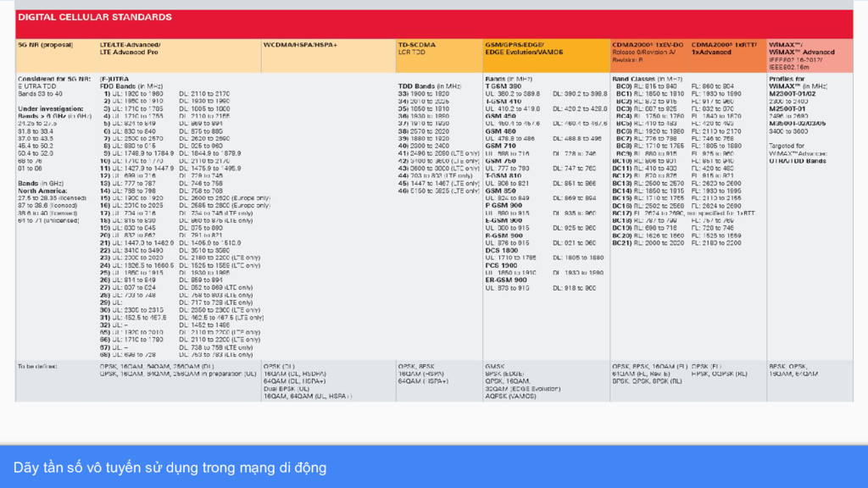Viewport: 868px width, 488px height.
Task: Select 'AQPSK (VAMOS)' modulation entry
Action: 510,396
